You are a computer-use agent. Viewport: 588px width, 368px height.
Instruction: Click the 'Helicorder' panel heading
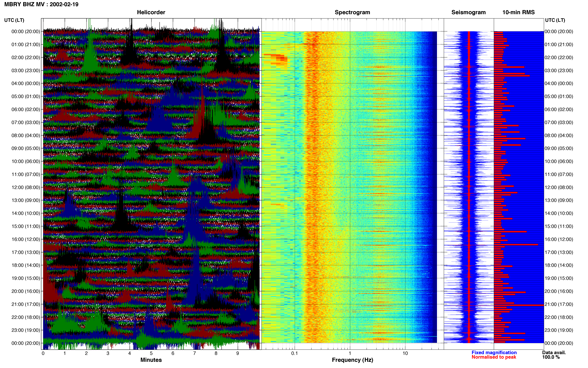151,12
